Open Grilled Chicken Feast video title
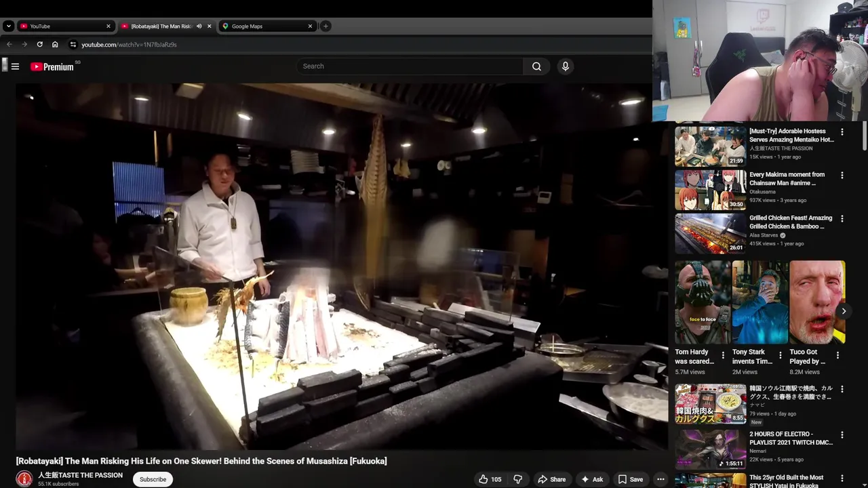868x488 pixels. (x=791, y=222)
